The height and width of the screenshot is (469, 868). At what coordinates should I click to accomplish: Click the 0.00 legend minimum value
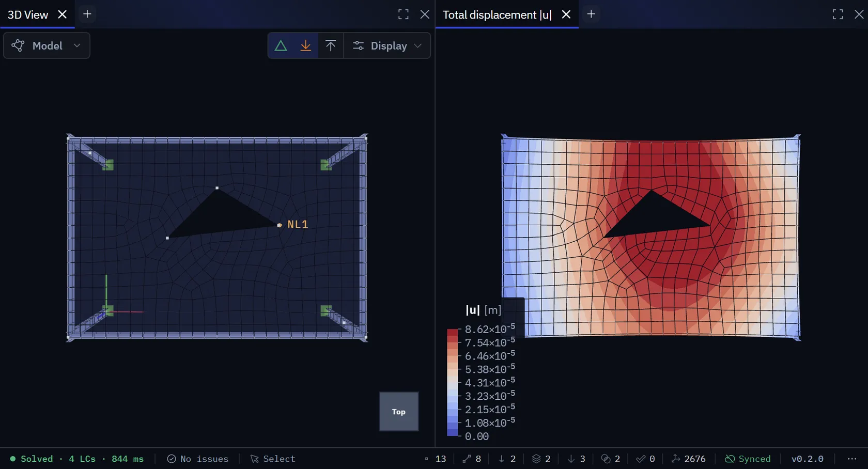point(477,436)
